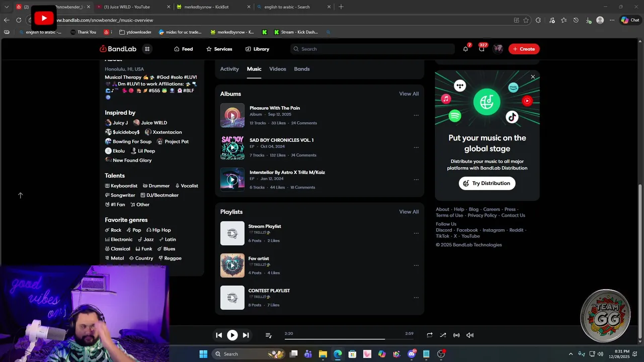This screenshot has height=362, width=644.
Task: Open Discord from Windows taskbar
Action: coord(412,354)
